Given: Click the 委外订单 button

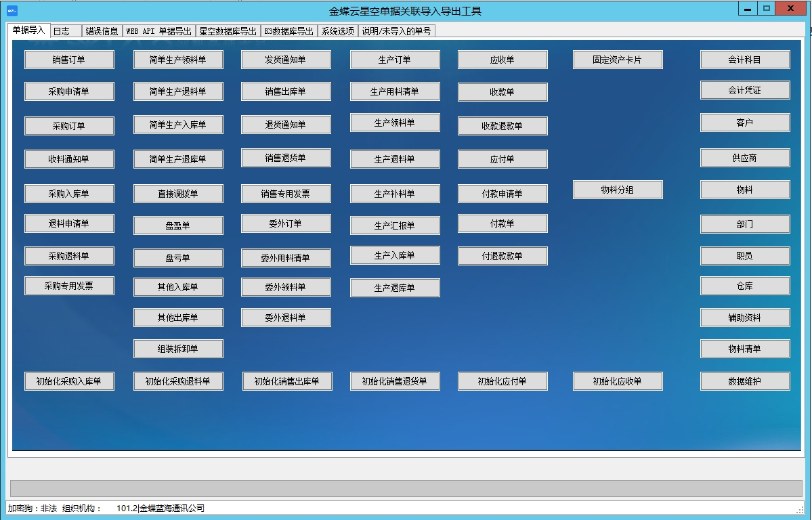Looking at the screenshot, I should pos(286,223).
